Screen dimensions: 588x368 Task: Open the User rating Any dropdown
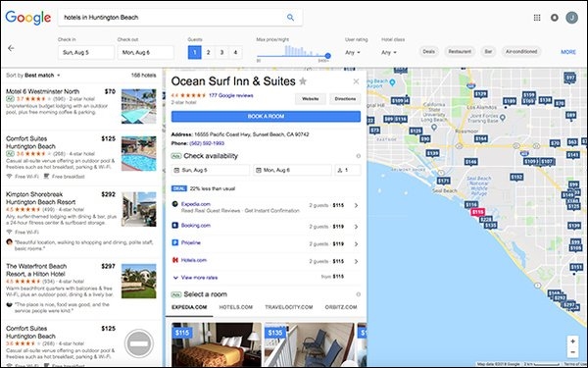(x=353, y=53)
